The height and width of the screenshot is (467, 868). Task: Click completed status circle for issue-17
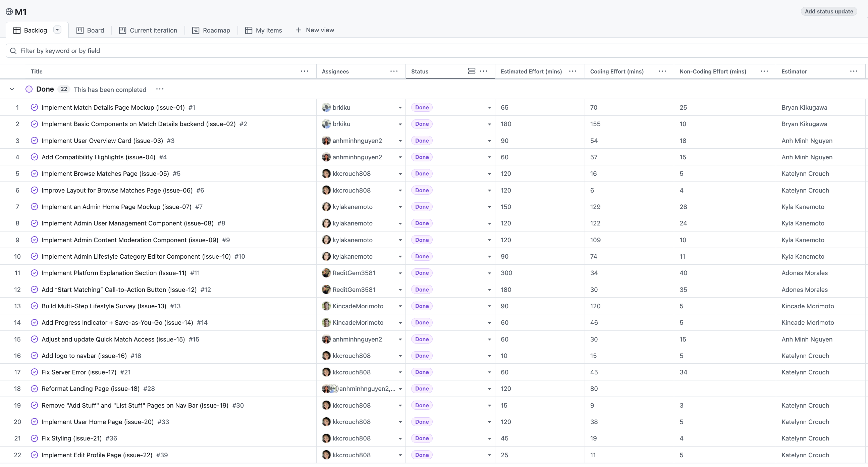pos(34,372)
